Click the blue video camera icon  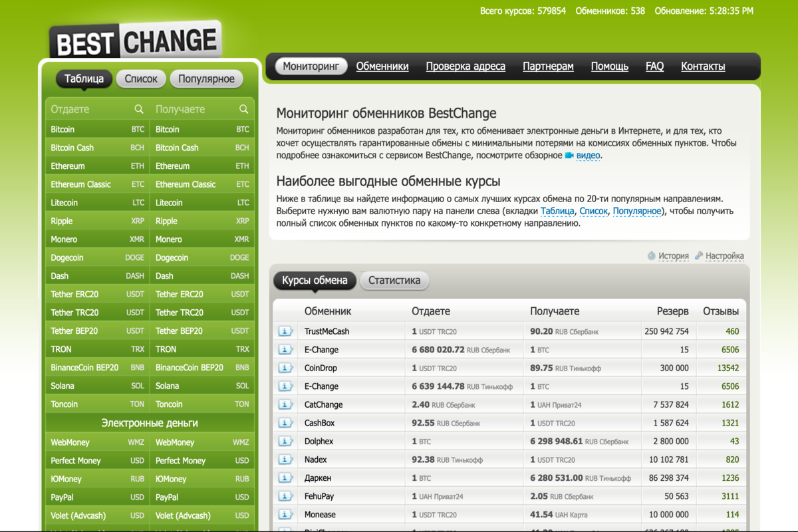tap(569, 156)
